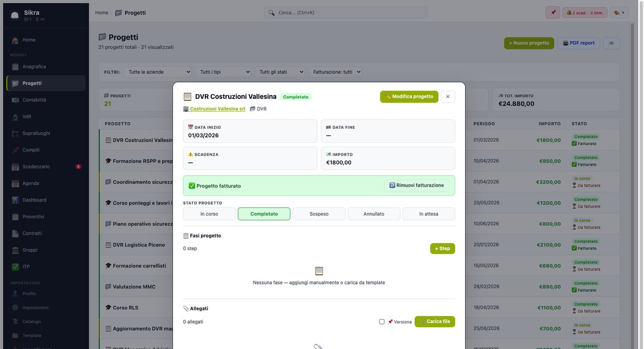Click the €3200,00 amount cell

(548, 182)
